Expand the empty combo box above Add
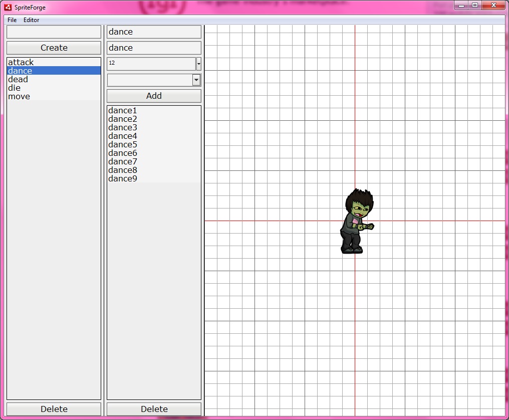Viewport: 509px width, 420px height. 196,80
